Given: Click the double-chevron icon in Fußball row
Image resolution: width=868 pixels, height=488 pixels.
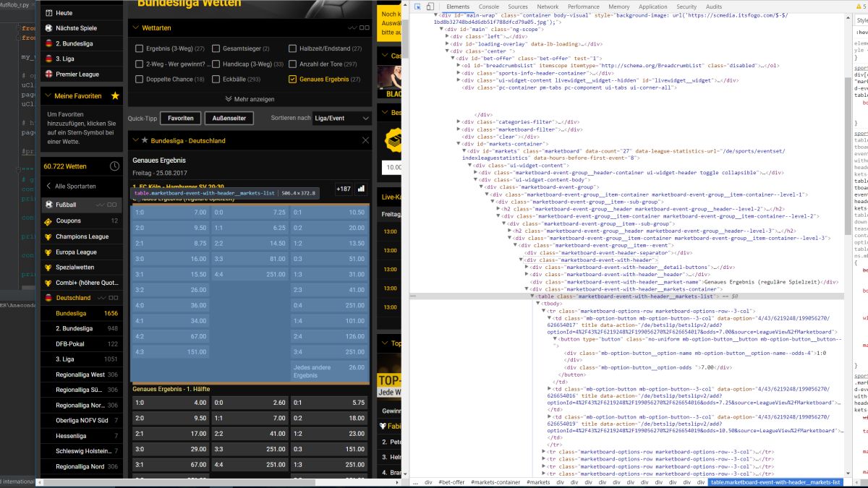Looking at the screenshot, I should (101, 205).
